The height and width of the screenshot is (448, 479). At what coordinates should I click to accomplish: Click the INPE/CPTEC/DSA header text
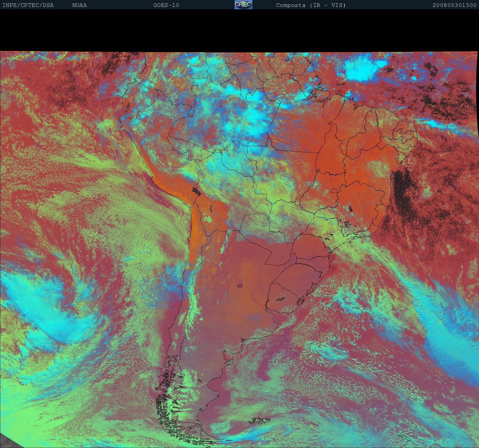click(x=28, y=5)
